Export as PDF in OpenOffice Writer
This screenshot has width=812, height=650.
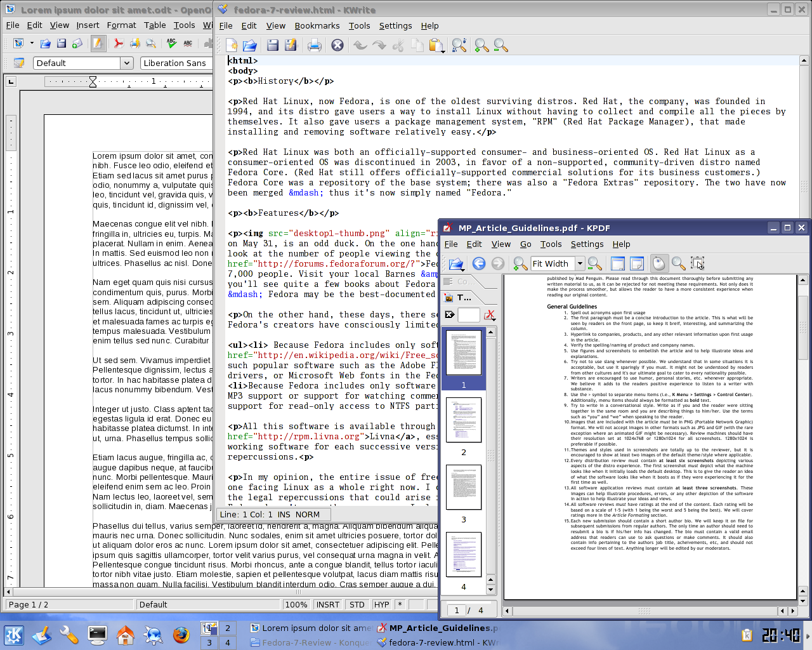pyautogui.click(x=119, y=43)
